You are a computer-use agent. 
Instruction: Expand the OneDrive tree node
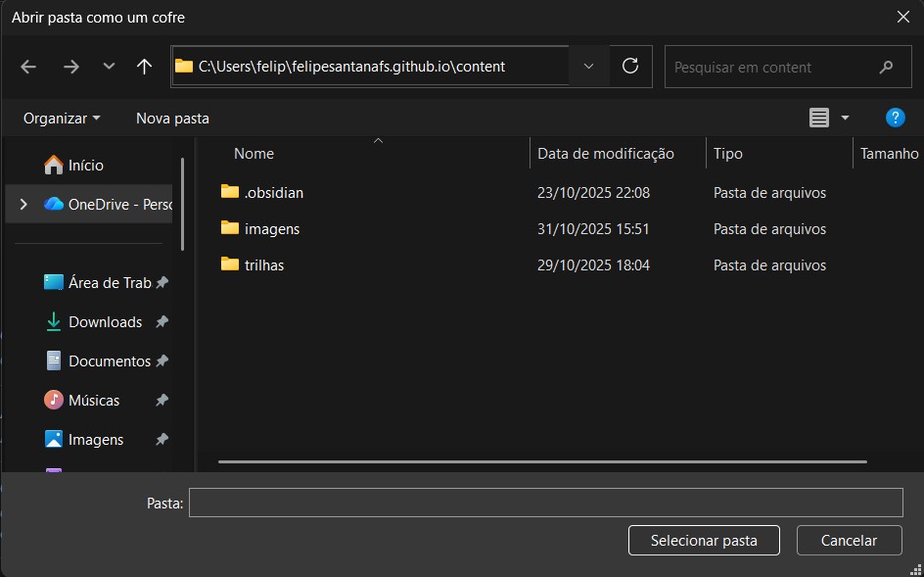[x=23, y=205]
